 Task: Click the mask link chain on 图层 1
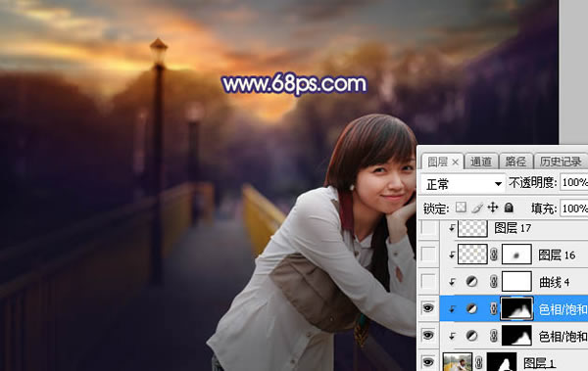[x=479, y=362]
